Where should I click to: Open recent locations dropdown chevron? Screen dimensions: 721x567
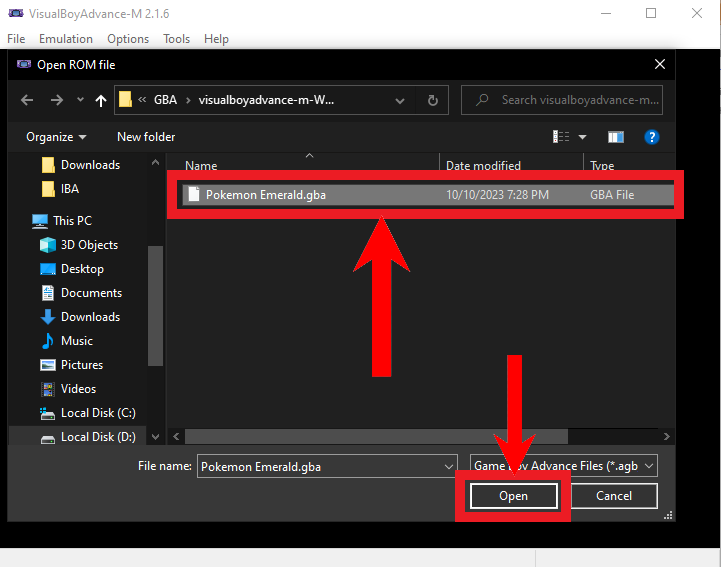pos(80,99)
